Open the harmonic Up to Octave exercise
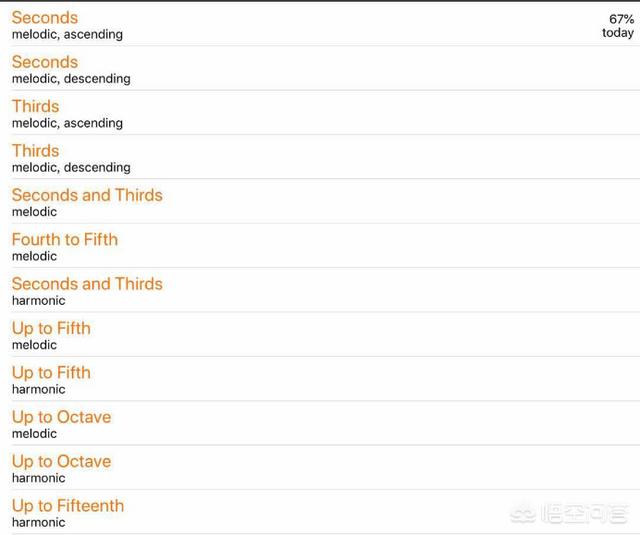 [61, 461]
